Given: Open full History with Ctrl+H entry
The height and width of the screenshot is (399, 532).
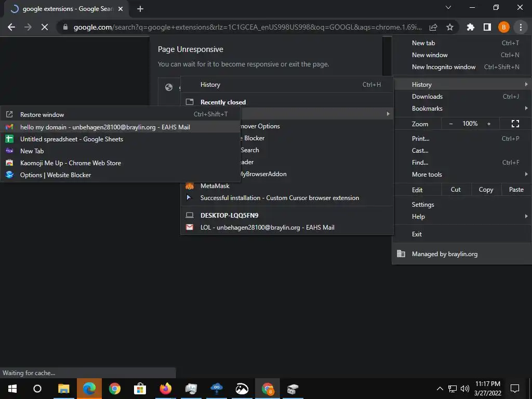Looking at the screenshot, I should pos(287,85).
